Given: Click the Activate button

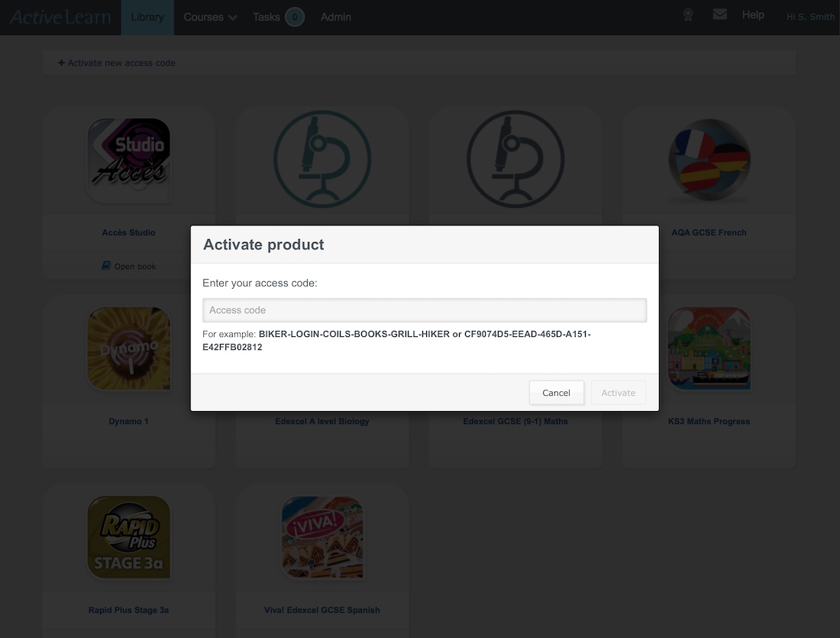Looking at the screenshot, I should [x=619, y=393].
